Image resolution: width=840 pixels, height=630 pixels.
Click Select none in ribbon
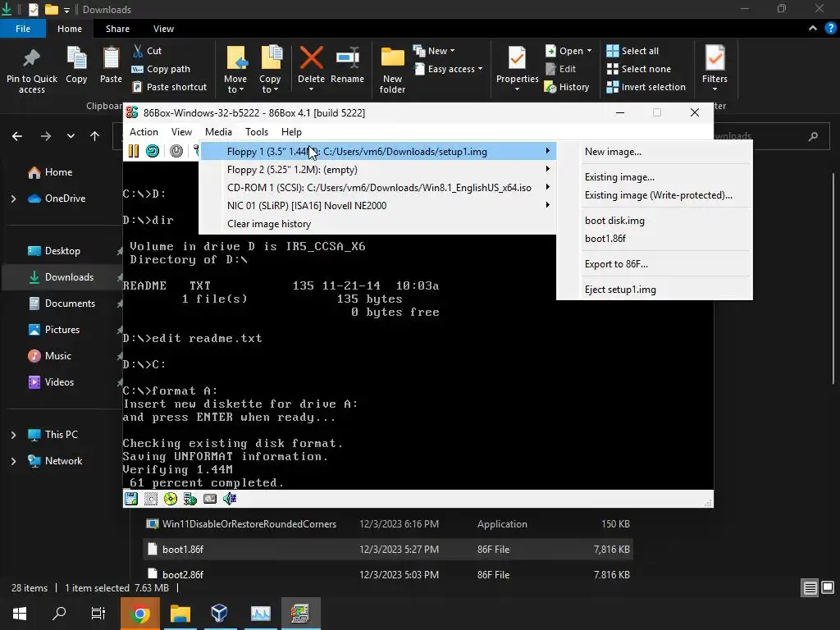[638, 69]
